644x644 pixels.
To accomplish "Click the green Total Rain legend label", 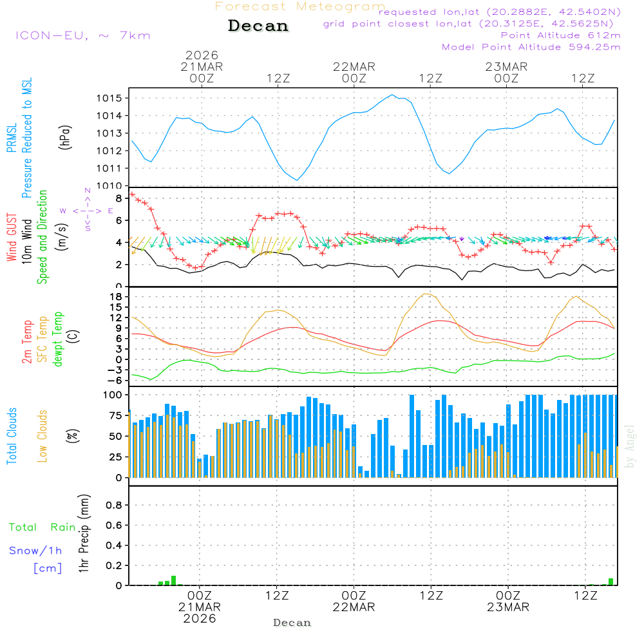I will click(x=43, y=527).
